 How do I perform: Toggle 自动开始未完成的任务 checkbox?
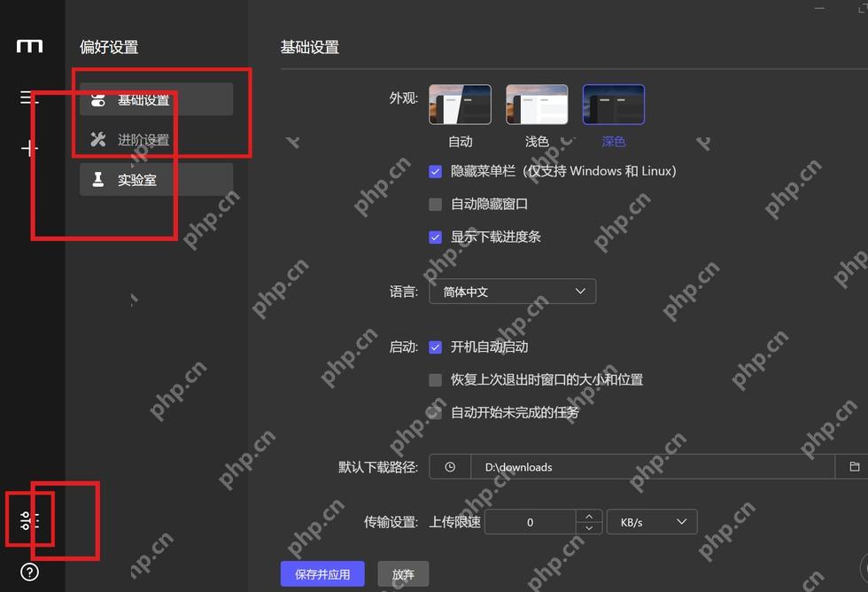[435, 413]
